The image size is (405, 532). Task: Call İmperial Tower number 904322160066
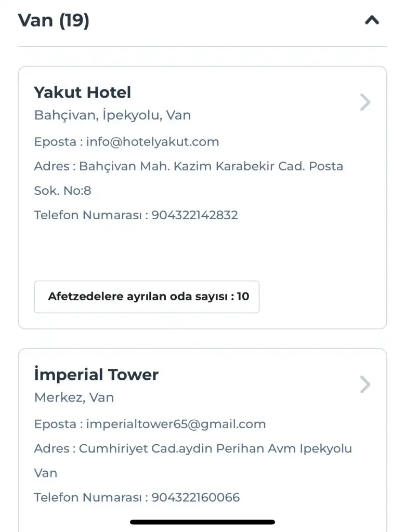pos(195,498)
